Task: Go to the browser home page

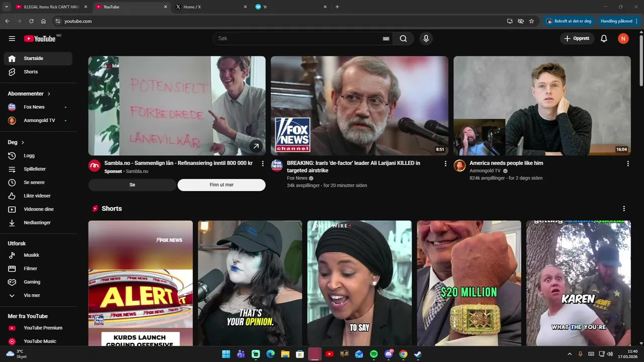Action: click(x=43, y=21)
